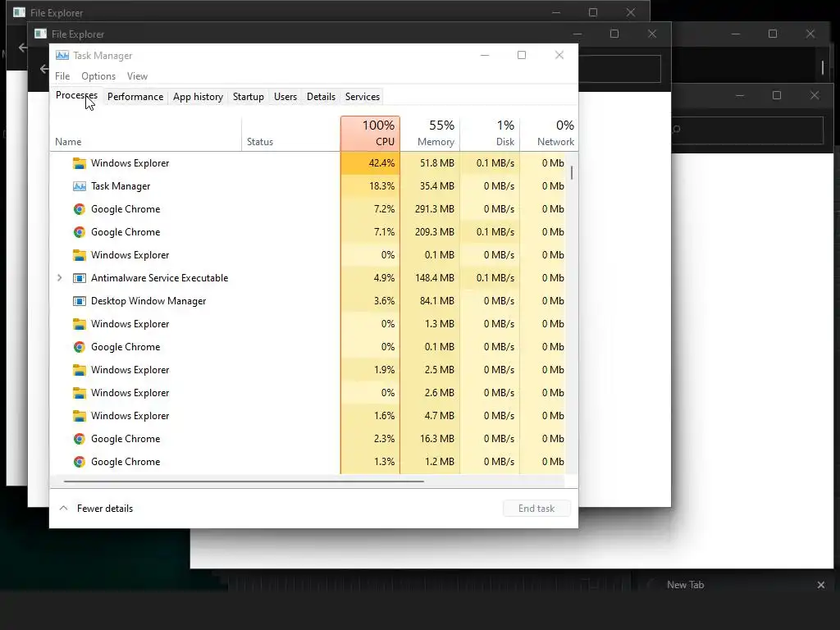Switch to the Performance tab
Viewport: 840px width, 630px height.
point(135,97)
